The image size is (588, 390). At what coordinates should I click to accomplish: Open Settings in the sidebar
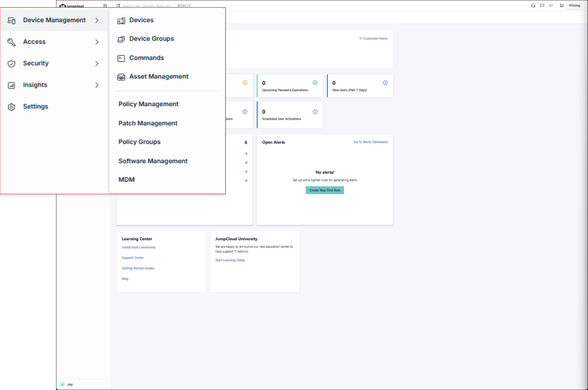coord(35,106)
